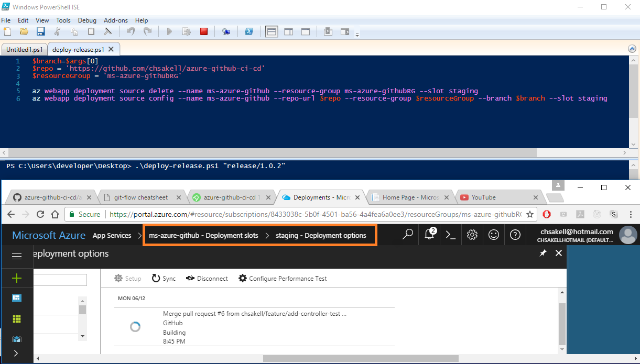Click the Save script icon
This screenshot has width=640, height=364.
41,32
